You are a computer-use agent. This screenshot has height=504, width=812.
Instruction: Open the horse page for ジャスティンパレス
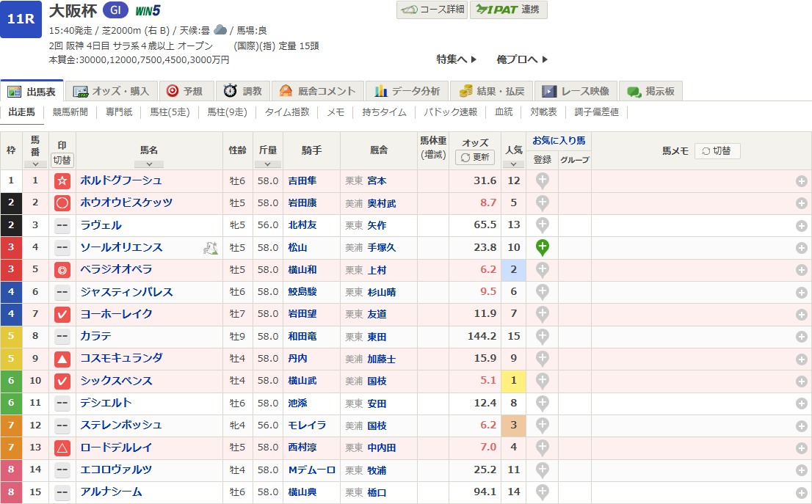tap(126, 292)
